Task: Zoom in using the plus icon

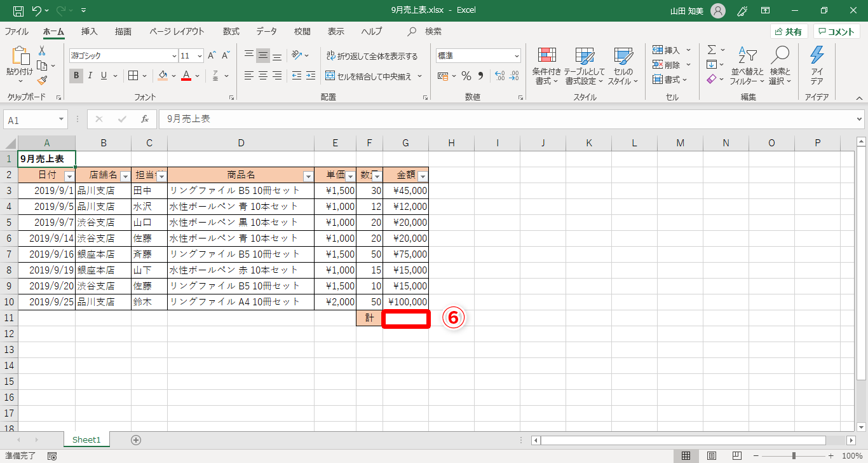Action: tap(831, 456)
